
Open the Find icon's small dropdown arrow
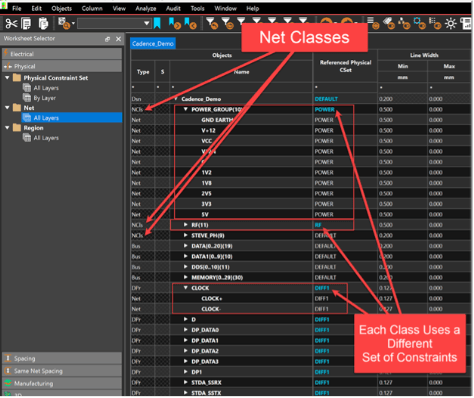click(73, 23)
